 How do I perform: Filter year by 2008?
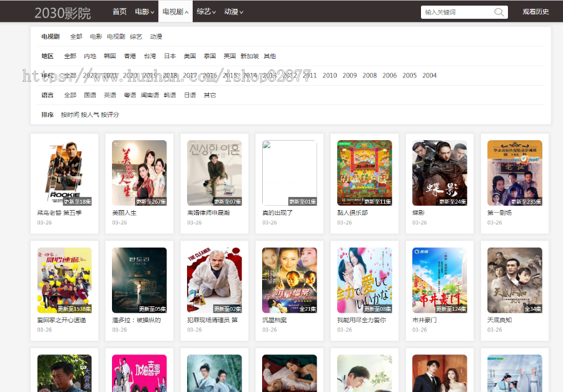tap(370, 76)
